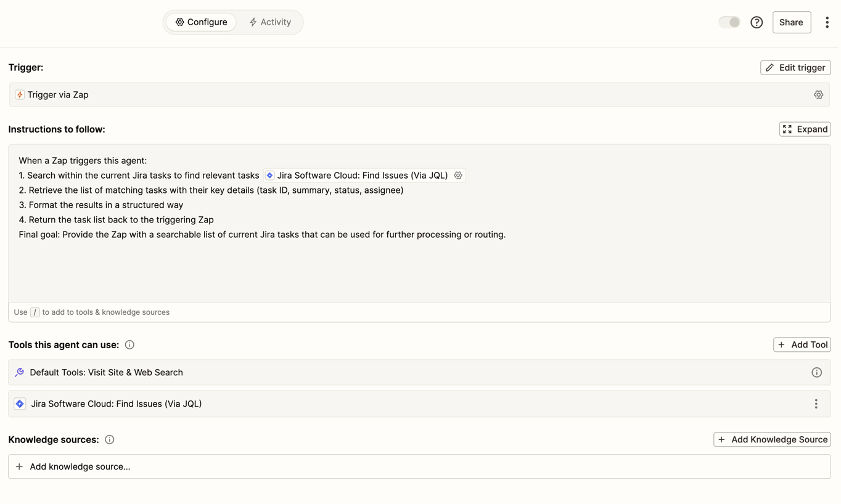Screen dimensions: 841x504
Task: Click the Default Tools wrench icon
Action: pyautogui.click(x=20, y=373)
